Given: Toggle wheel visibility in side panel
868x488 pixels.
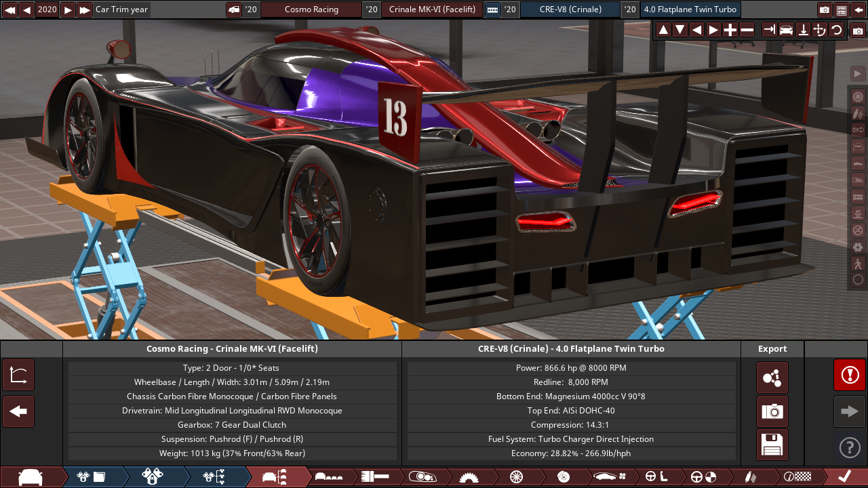Looking at the screenshot, I should click(x=858, y=97).
